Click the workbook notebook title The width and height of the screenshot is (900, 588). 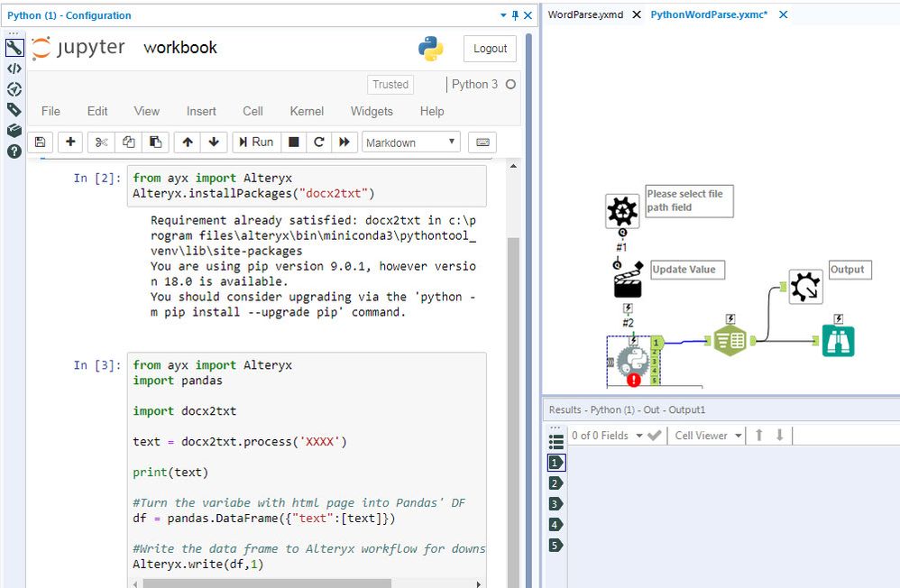coord(180,47)
